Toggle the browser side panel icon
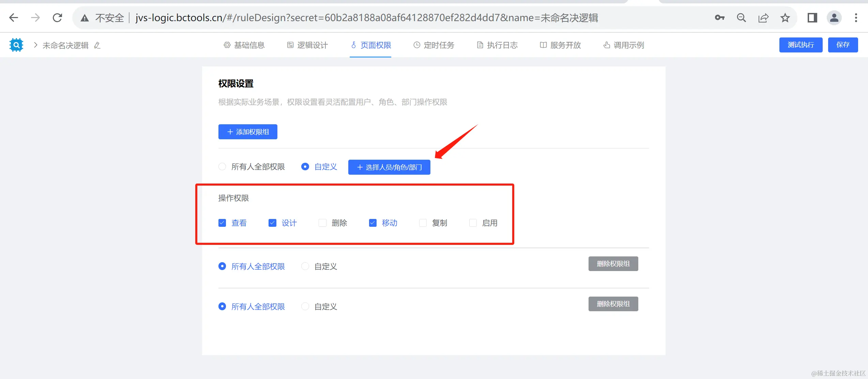868x379 pixels. 812,18
